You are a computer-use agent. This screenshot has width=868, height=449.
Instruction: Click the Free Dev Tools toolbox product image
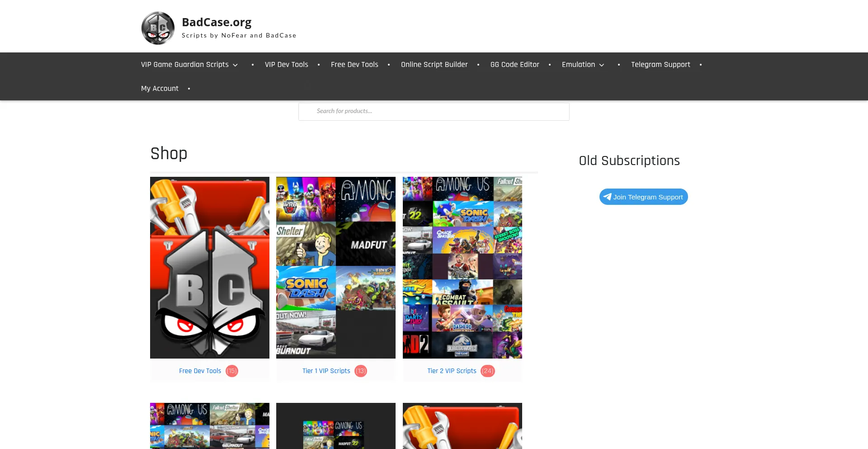click(209, 267)
